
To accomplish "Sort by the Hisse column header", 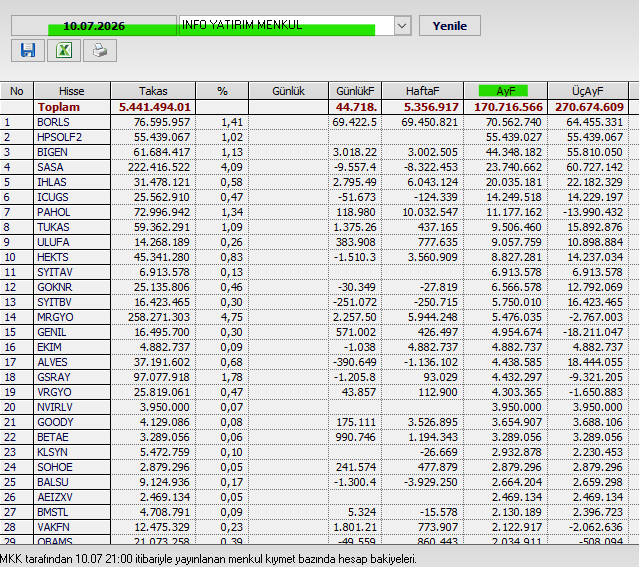I will [x=72, y=91].
